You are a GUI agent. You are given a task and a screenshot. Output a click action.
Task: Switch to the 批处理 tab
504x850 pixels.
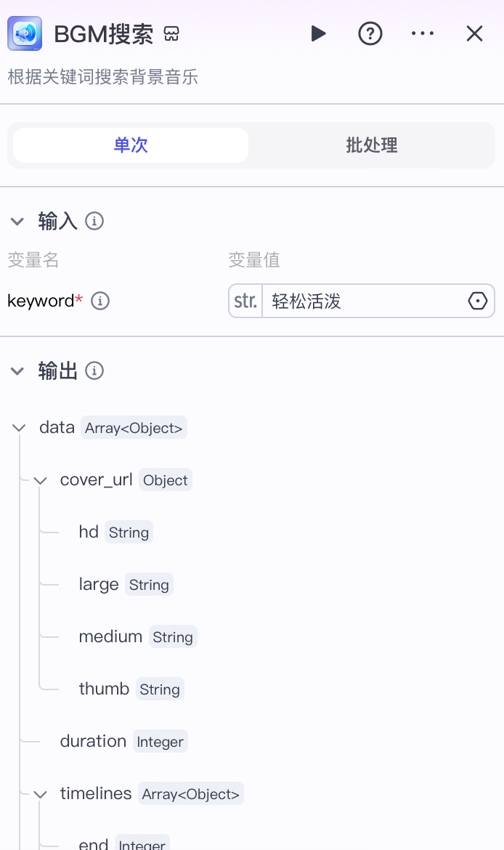point(372,145)
